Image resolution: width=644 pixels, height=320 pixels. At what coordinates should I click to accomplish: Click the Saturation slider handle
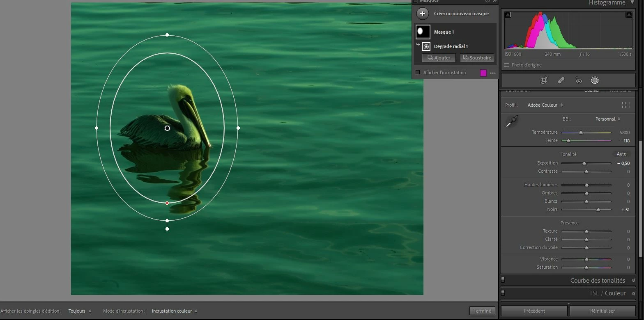586,267
